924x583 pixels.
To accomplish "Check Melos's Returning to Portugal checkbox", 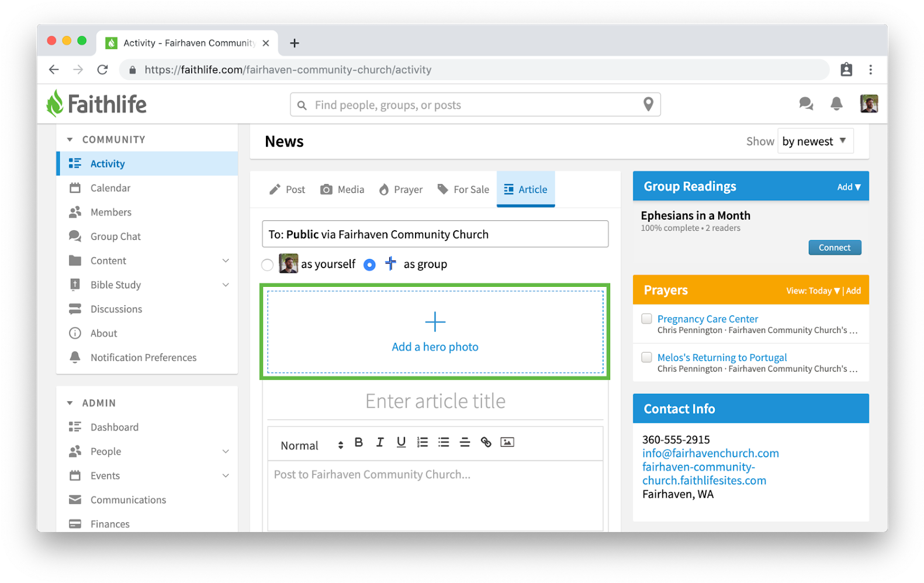I will (x=646, y=357).
